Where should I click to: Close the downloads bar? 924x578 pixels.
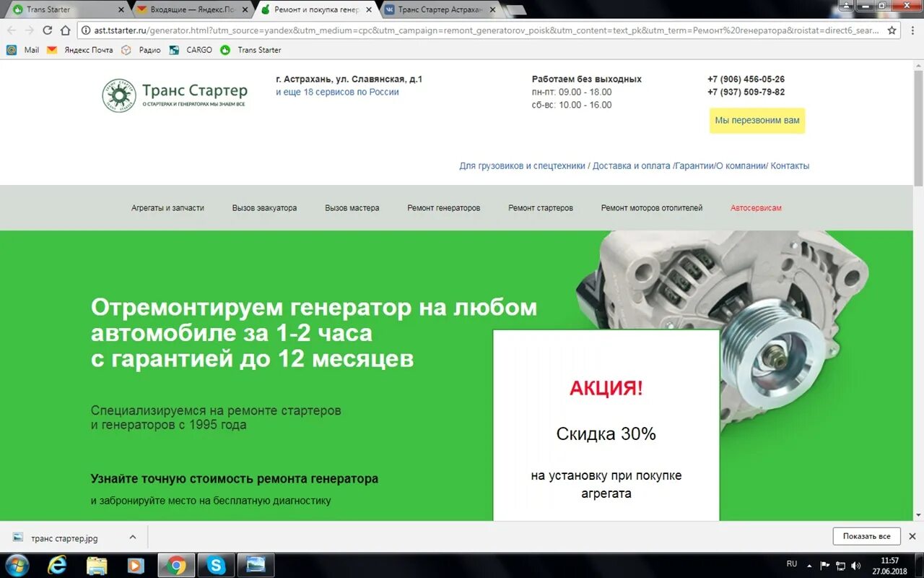912,536
